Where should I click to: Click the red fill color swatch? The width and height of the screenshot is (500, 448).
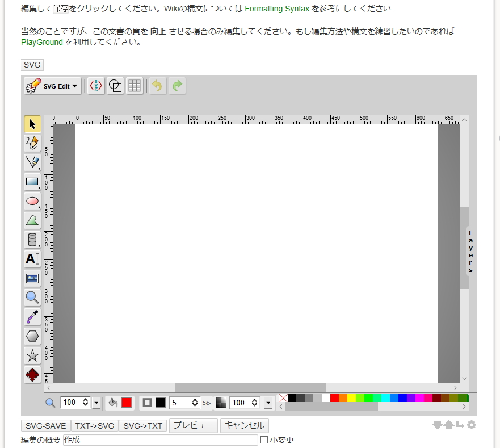pos(126,403)
